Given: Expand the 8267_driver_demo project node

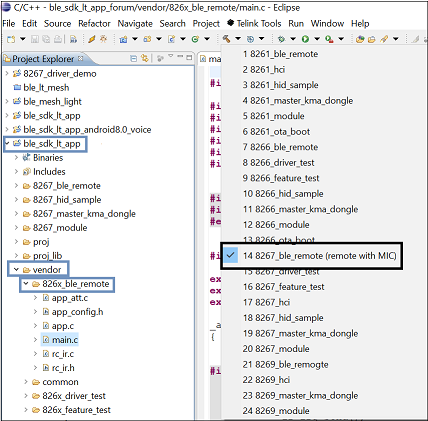Looking at the screenshot, I should click(x=7, y=73).
